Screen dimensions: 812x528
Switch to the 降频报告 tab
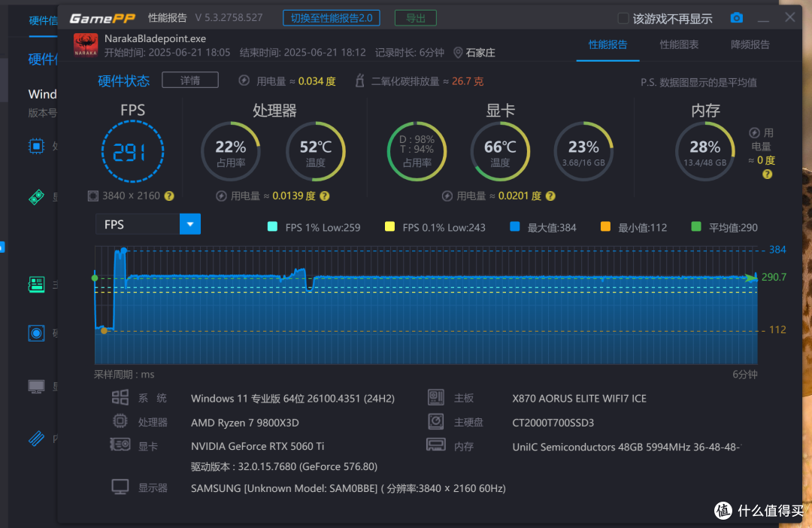point(750,44)
